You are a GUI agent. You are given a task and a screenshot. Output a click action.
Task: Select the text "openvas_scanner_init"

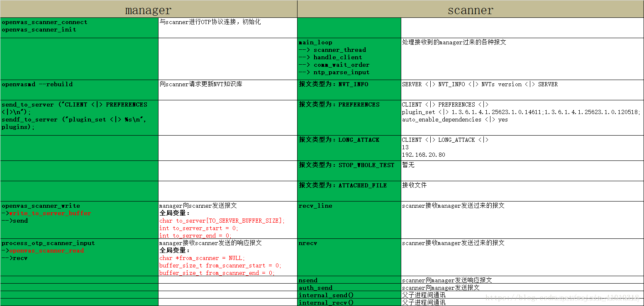pos(39,30)
